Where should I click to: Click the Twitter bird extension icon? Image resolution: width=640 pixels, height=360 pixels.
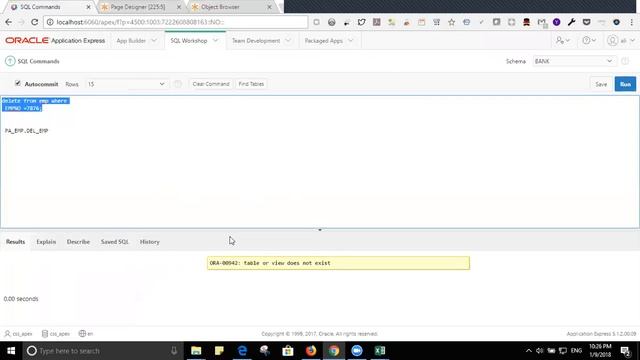[x=361, y=22]
